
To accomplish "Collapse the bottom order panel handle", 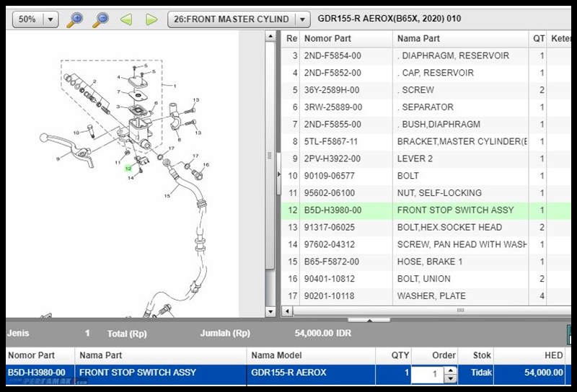I will (x=369, y=320).
